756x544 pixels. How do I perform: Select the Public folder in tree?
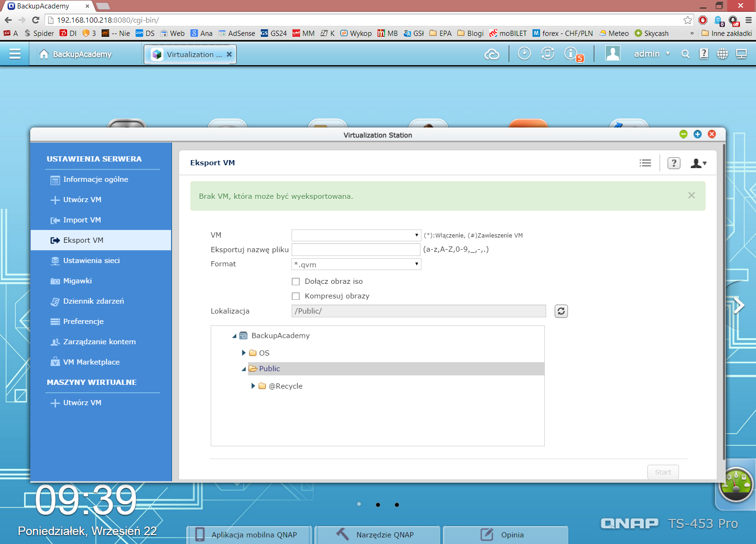(x=269, y=369)
